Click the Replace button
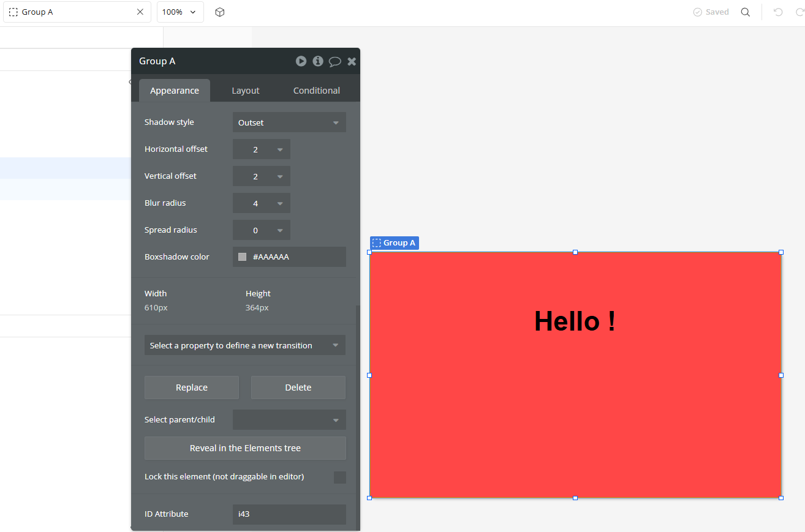This screenshot has height=532, width=805. tap(191, 387)
